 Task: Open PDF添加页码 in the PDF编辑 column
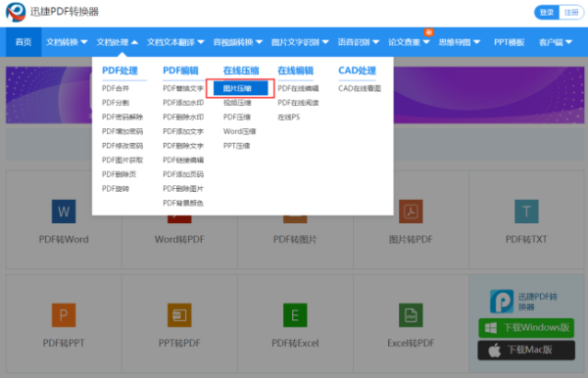[x=183, y=174]
